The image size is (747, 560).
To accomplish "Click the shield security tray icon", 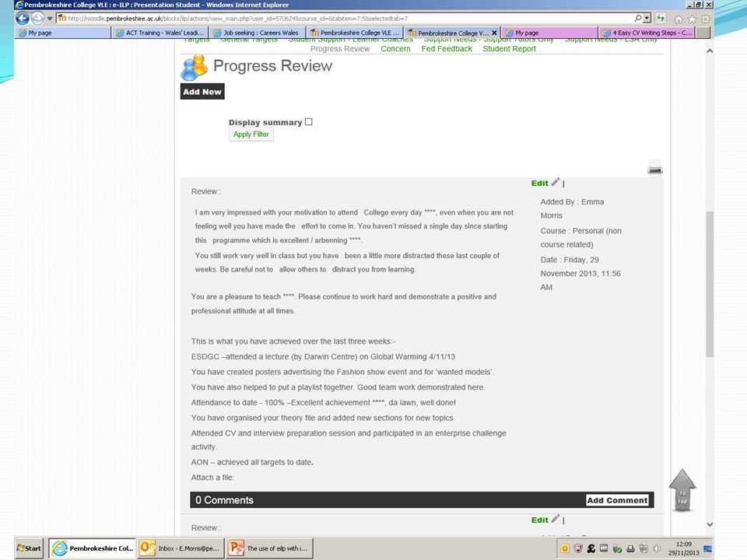I will [x=578, y=548].
